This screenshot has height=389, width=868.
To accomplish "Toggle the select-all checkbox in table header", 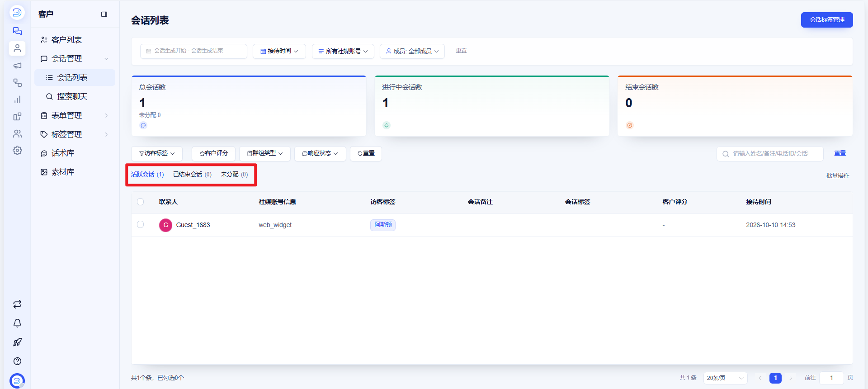I will [141, 202].
